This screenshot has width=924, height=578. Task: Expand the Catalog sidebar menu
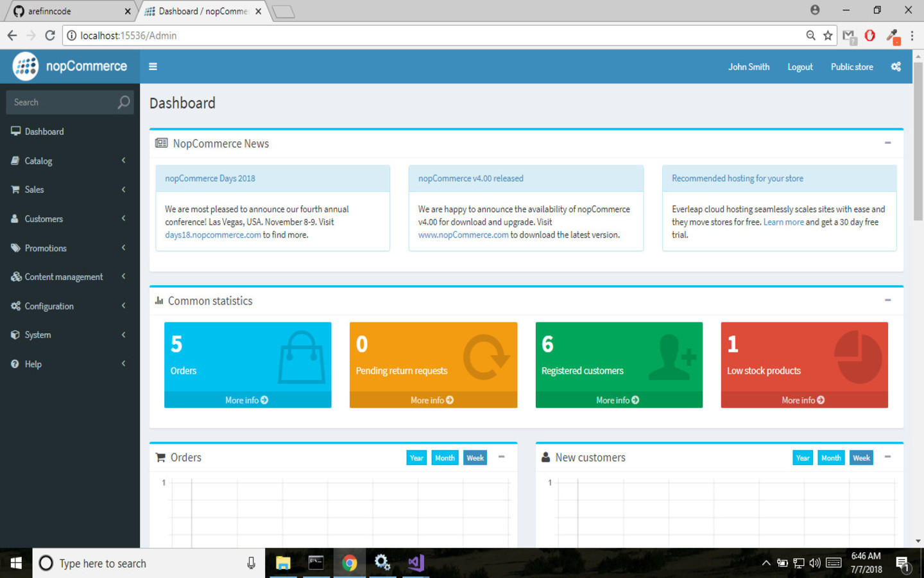click(69, 161)
